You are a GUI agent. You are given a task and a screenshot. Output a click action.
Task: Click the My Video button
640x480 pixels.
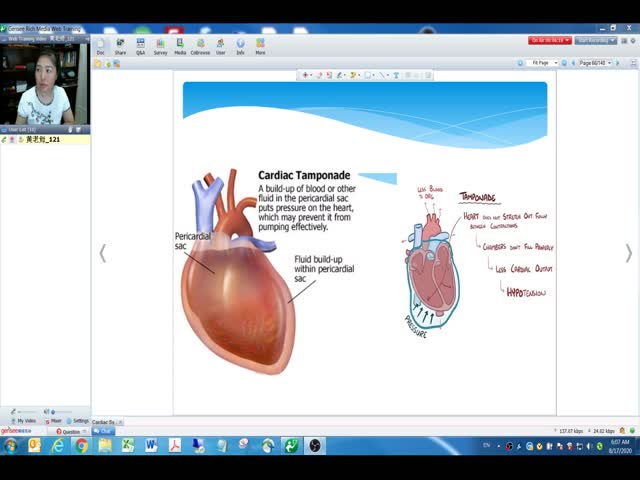click(24, 420)
